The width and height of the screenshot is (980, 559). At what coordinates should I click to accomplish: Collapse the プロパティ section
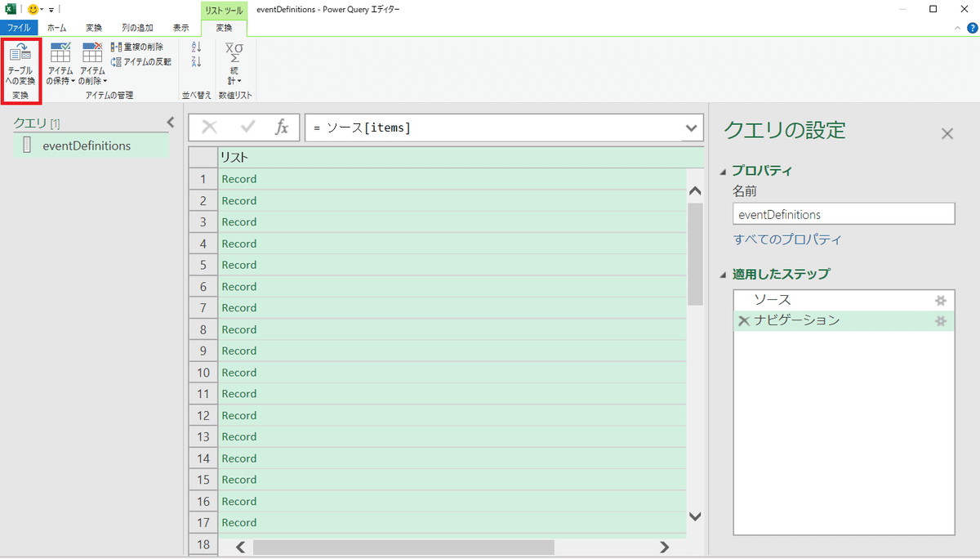724,171
